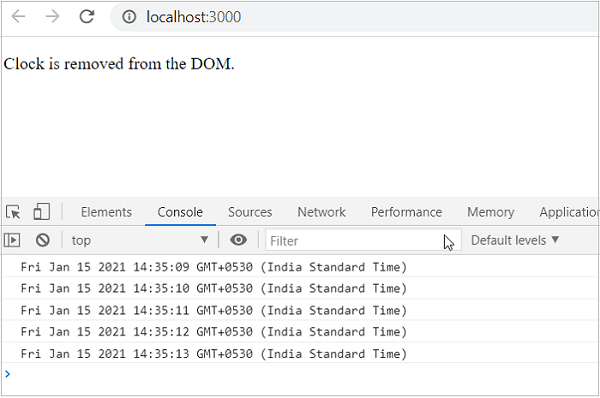This screenshot has height=398, width=600.
Task: Show the console sidebar
Action: coord(12,240)
